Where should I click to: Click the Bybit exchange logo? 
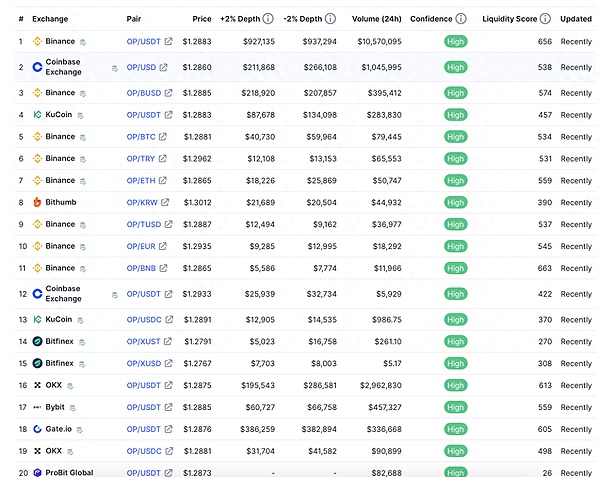coord(38,407)
